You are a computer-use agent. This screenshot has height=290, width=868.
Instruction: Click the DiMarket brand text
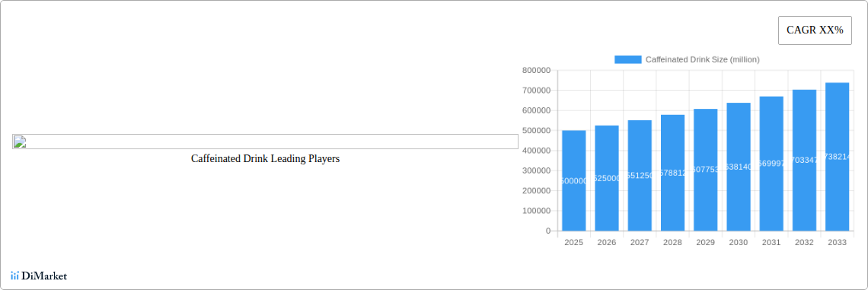[44, 276]
